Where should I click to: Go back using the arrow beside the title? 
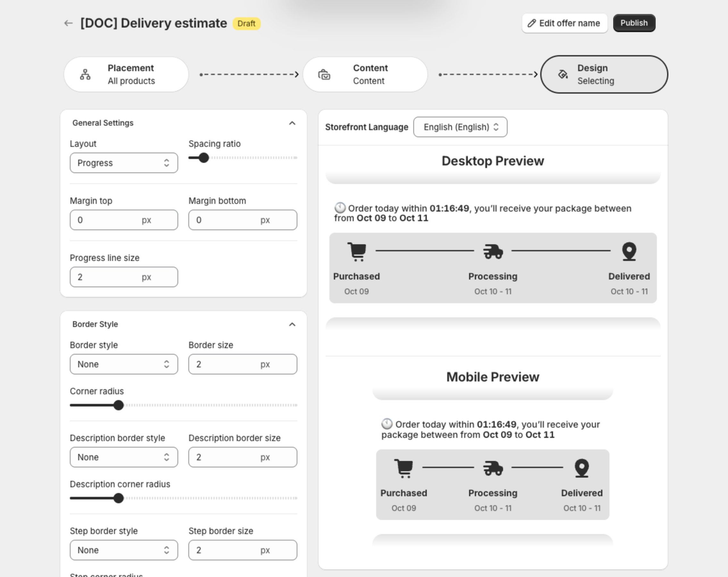tap(69, 23)
